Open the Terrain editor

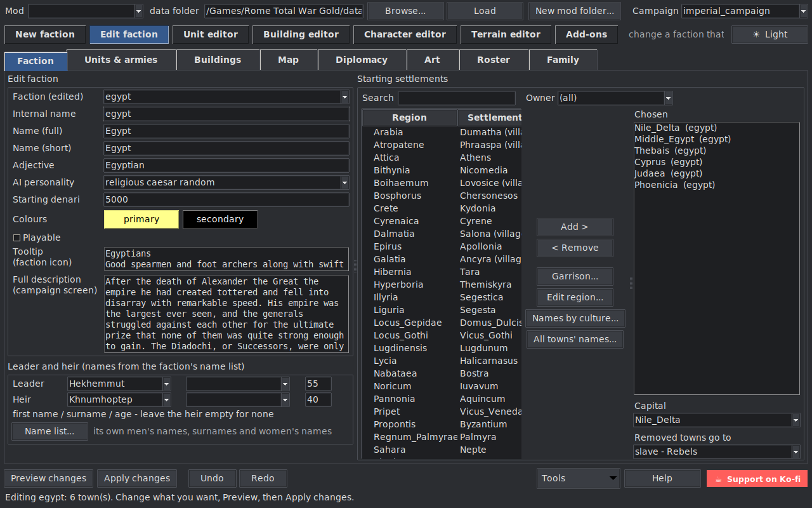[x=506, y=34]
